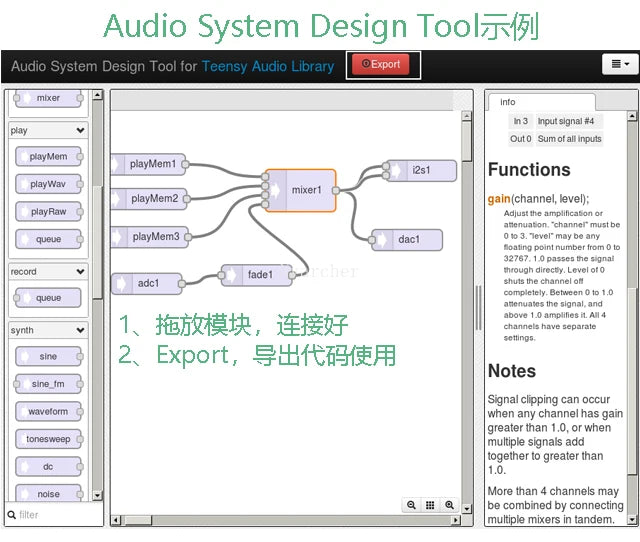Viewport: 640px width, 542px height.
Task: Switch to the info tab
Action: pos(508,102)
